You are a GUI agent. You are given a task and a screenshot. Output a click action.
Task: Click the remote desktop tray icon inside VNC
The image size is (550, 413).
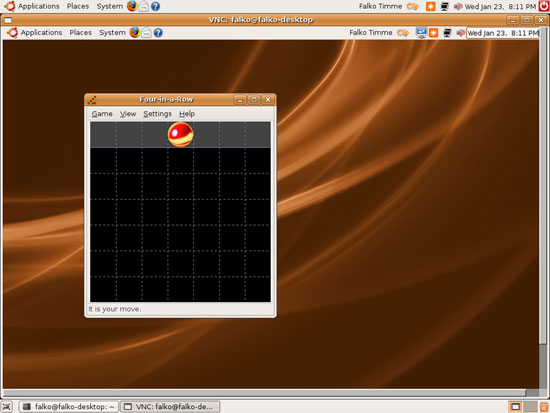[421, 33]
